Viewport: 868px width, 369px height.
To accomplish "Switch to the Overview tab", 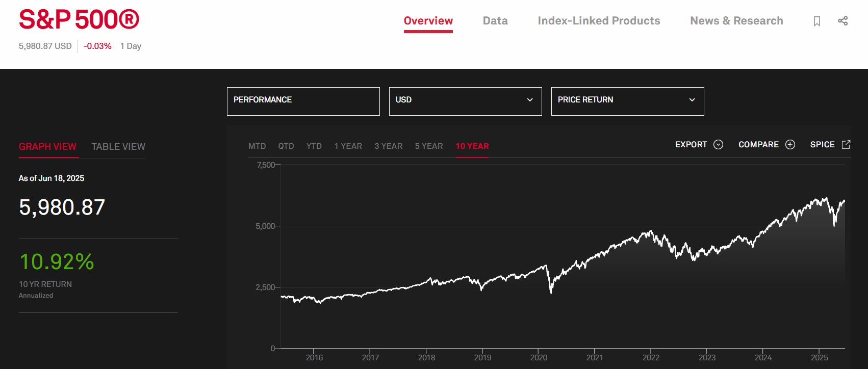I will click(x=428, y=21).
